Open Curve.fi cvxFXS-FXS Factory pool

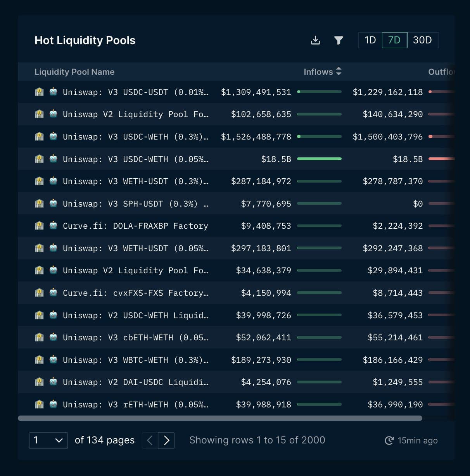tap(135, 293)
